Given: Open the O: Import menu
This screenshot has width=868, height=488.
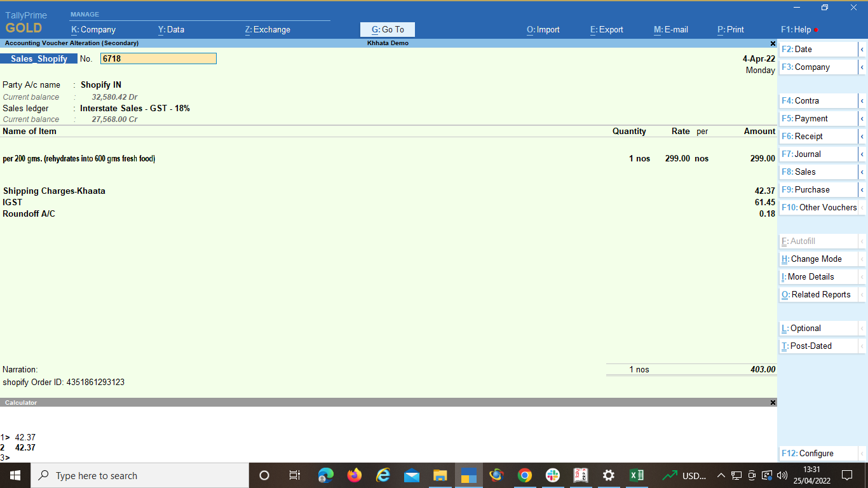Looking at the screenshot, I should tap(543, 29).
